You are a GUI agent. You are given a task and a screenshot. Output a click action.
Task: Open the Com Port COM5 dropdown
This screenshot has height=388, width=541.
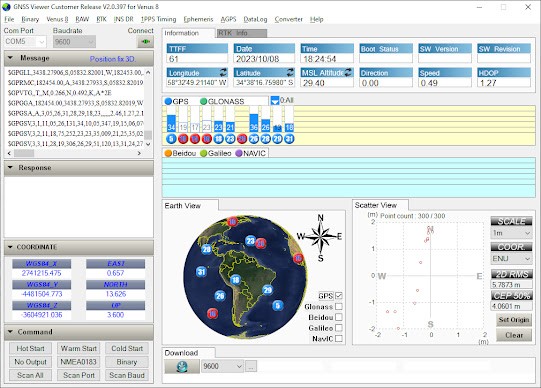click(25, 42)
